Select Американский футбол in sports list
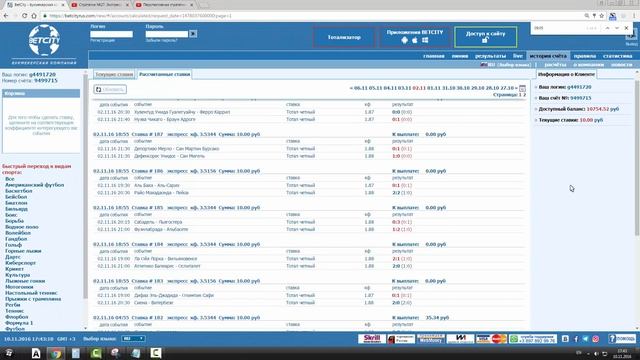The width and height of the screenshot is (640, 360). coord(34,185)
